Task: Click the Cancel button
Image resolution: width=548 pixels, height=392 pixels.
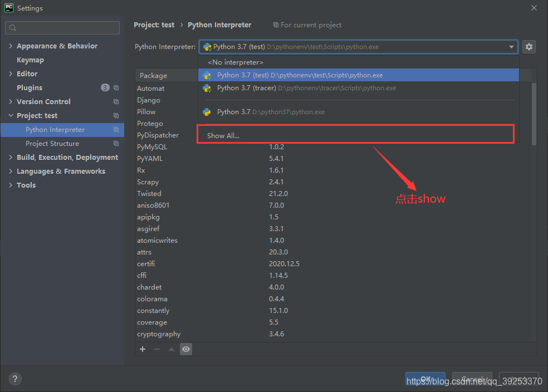Action: tap(472, 379)
